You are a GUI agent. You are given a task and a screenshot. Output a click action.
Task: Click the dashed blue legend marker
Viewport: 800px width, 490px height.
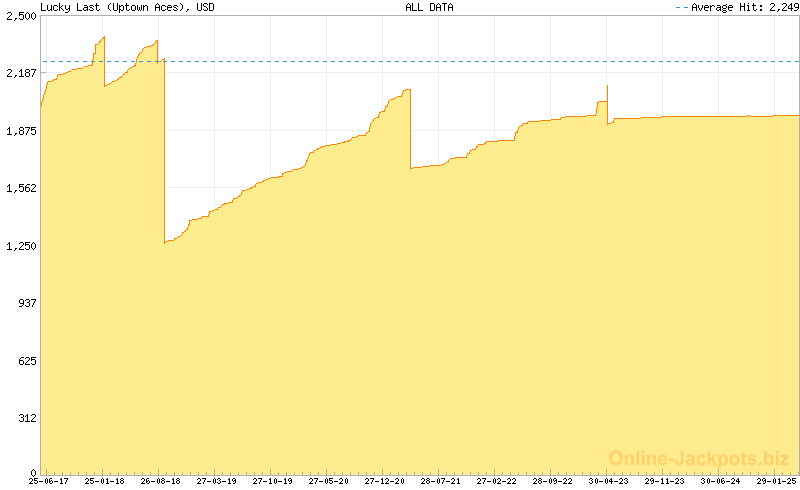[x=682, y=7]
